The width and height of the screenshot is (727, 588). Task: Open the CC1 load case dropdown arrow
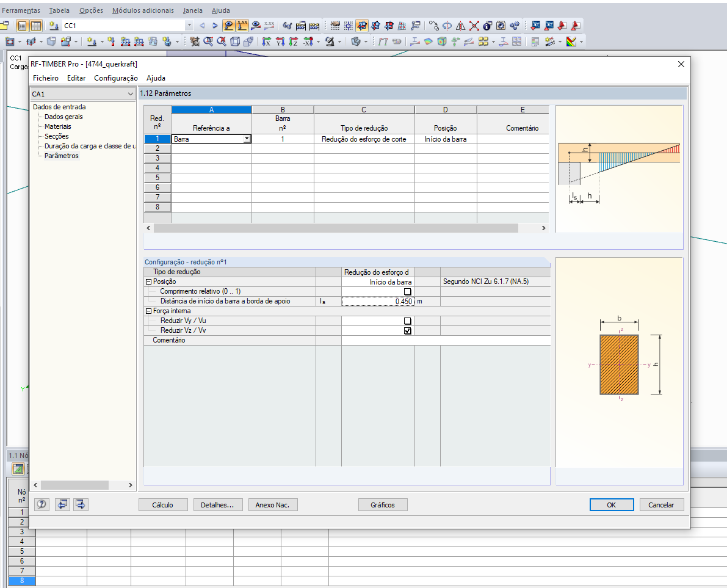(189, 26)
